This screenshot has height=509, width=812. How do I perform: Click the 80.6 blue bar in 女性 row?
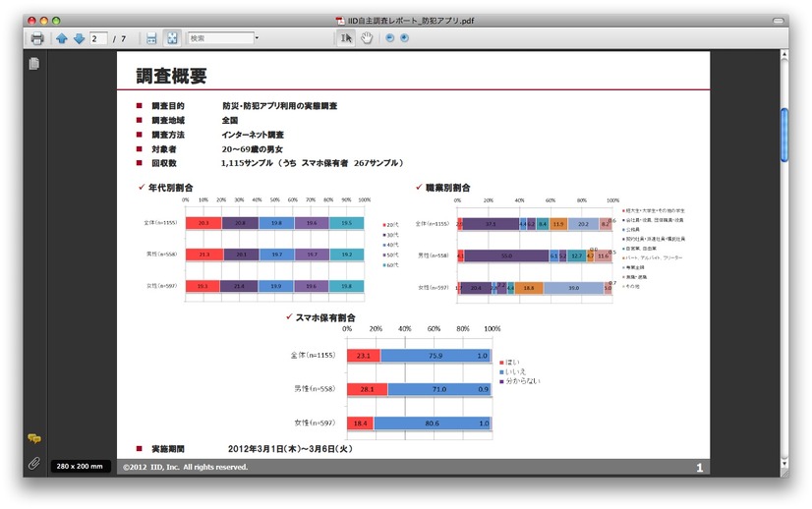pyautogui.click(x=432, y=424)
